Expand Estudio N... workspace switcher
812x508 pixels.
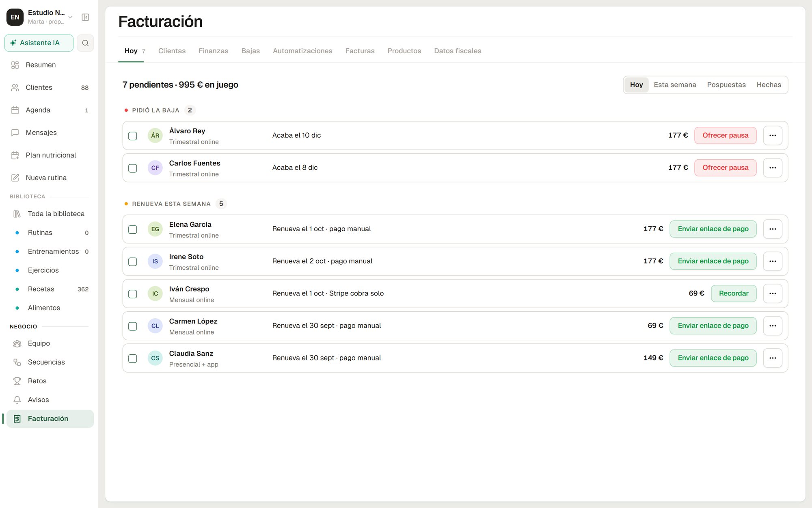(40, 17)
